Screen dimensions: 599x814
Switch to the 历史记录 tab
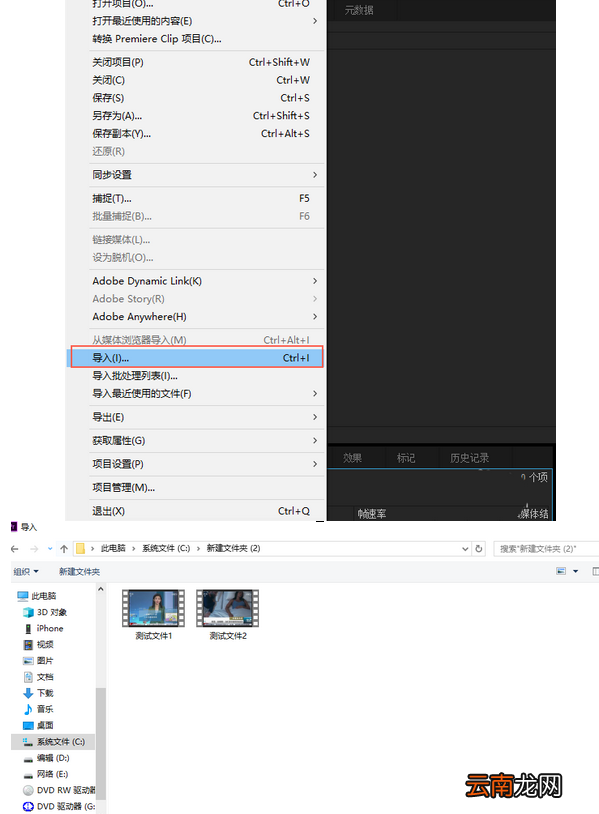(470, 458)
